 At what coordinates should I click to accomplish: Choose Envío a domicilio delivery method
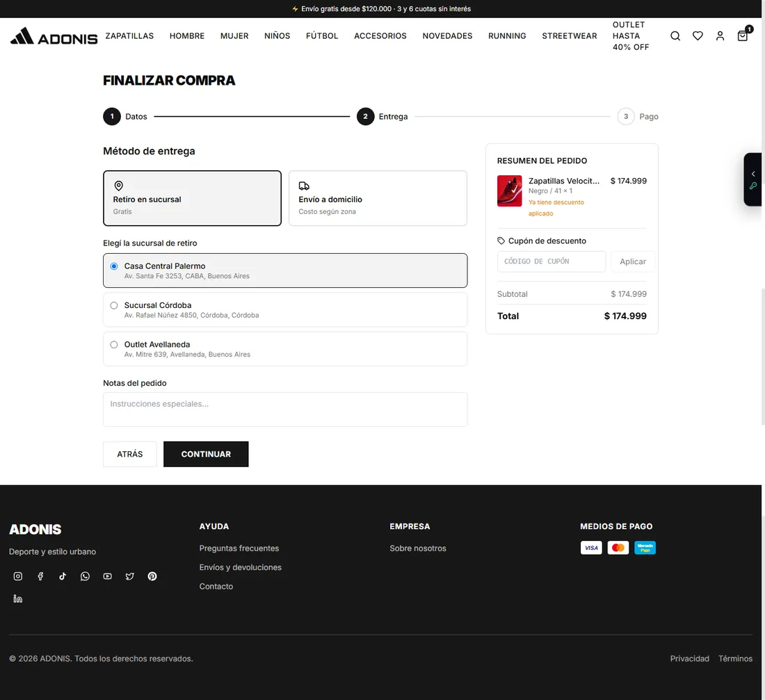[x=378, y=198]
